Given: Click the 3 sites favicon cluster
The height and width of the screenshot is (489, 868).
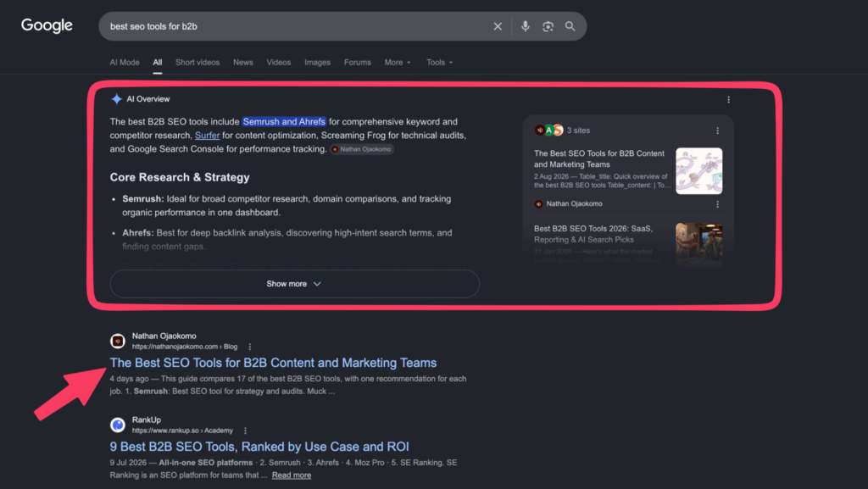Looking at the screenshot, I should tap(548, 130).
